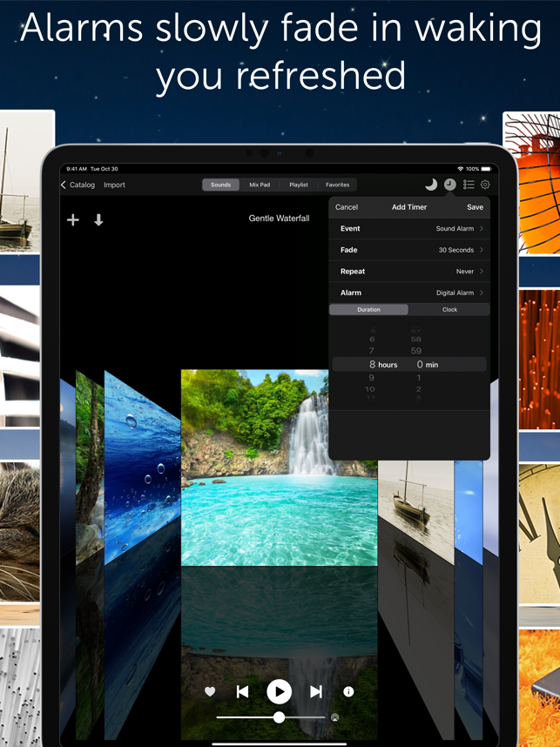The height and width of the screenshot is (747, 560).
Task: Switch timer mode to Clock
Action: (x=449, y=310)
